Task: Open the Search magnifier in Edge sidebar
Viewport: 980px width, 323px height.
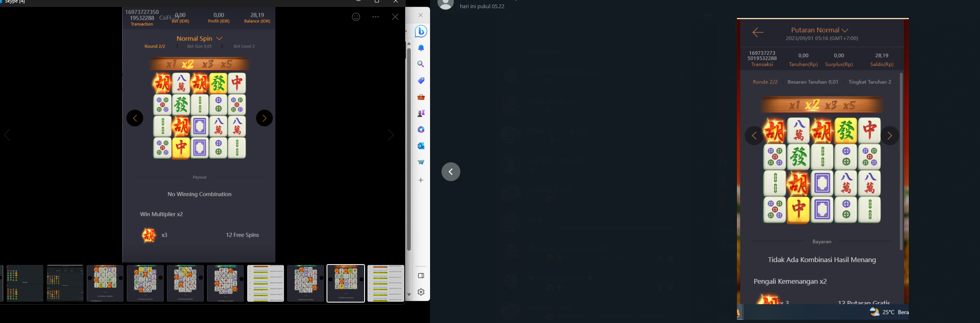Action: click(421, 64)
